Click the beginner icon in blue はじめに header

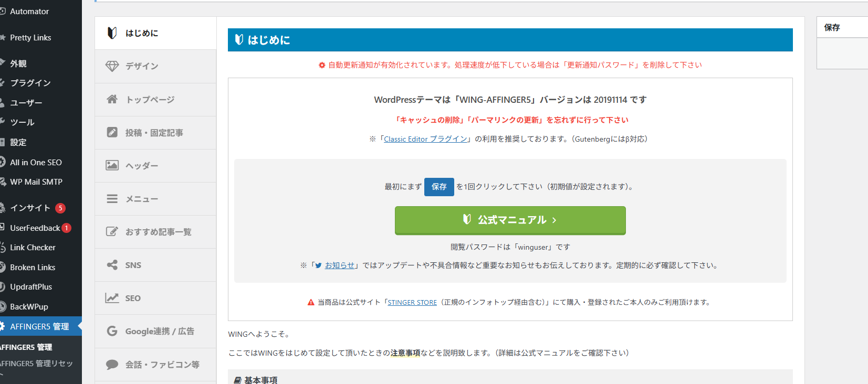(x=239, y=39)
